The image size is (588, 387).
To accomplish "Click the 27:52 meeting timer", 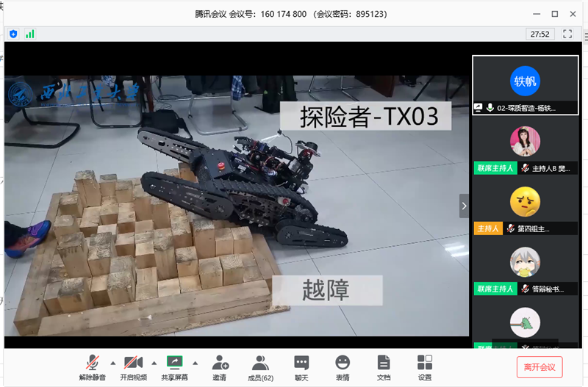I will point(540,34).
